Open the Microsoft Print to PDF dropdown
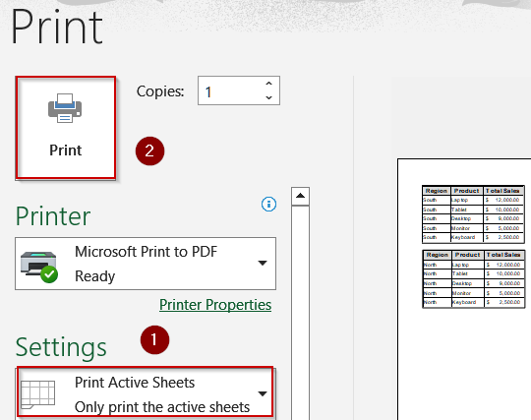The width and height of the screenshot is (531, 420). [x=146, y=264]
